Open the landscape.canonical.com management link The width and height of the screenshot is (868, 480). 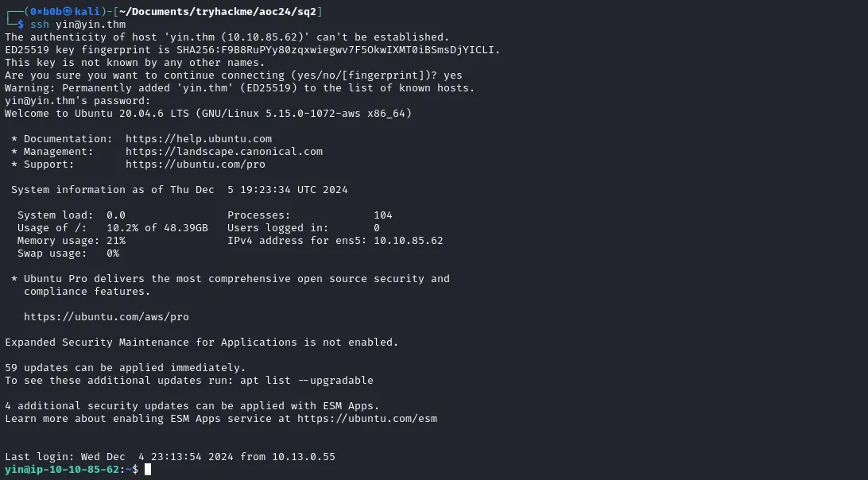tap(223, 152)
